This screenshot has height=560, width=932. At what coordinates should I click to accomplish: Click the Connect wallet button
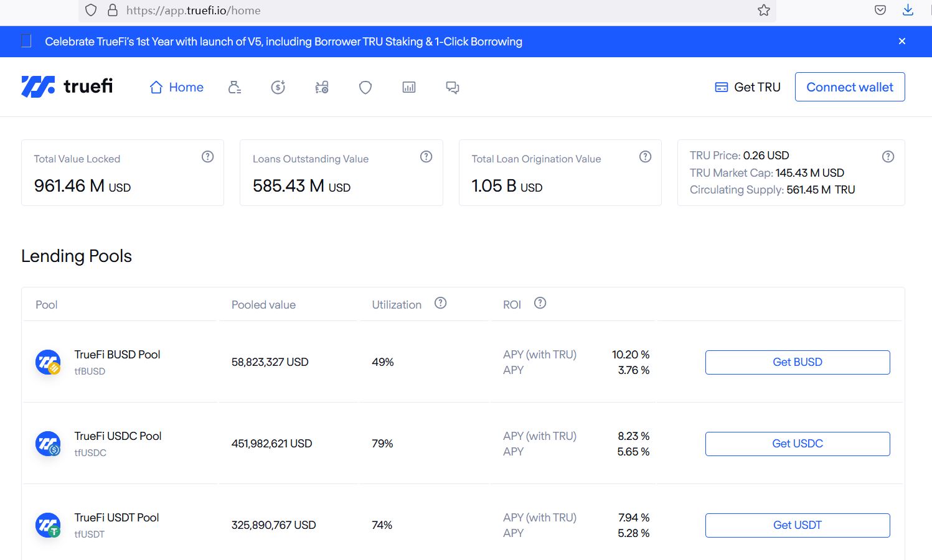850,87
